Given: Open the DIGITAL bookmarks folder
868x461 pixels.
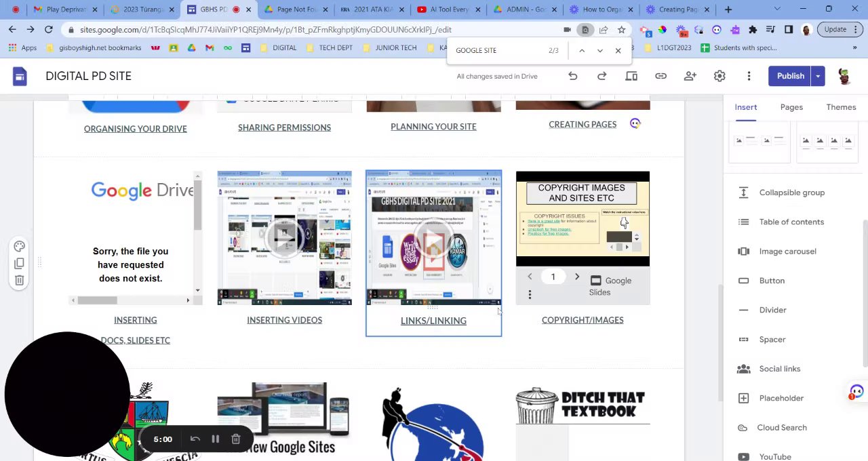Looking at the screenshot, I should pos(279,48).
